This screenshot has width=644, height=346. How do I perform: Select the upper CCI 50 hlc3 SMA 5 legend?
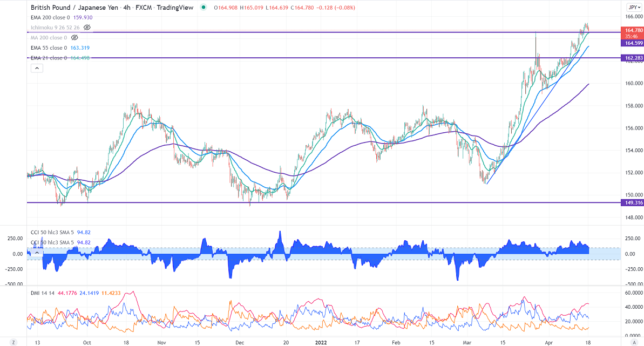52,233
